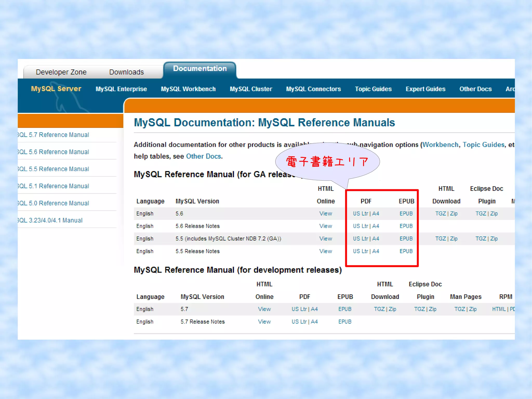Image resolution: width=532 pixels, height=399 pixels.
Task: Download EPUB for 5.6 Release Notes
Action: pyautogui.click(x=406, y=226)
